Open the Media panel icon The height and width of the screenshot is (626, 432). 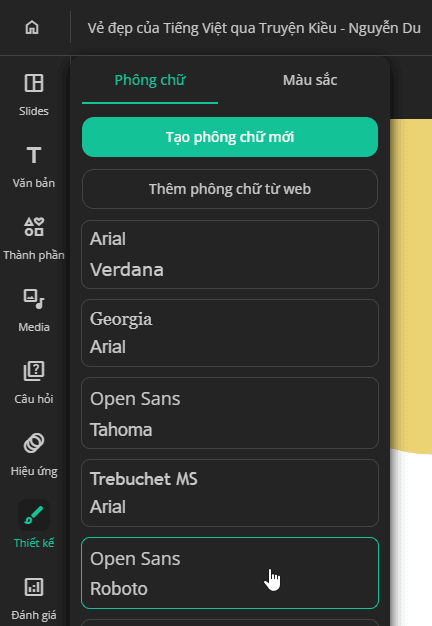tap(34, 299)
